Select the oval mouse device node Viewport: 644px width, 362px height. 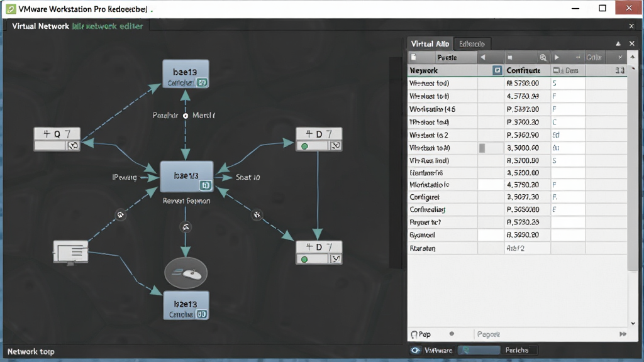coord(186,273)
